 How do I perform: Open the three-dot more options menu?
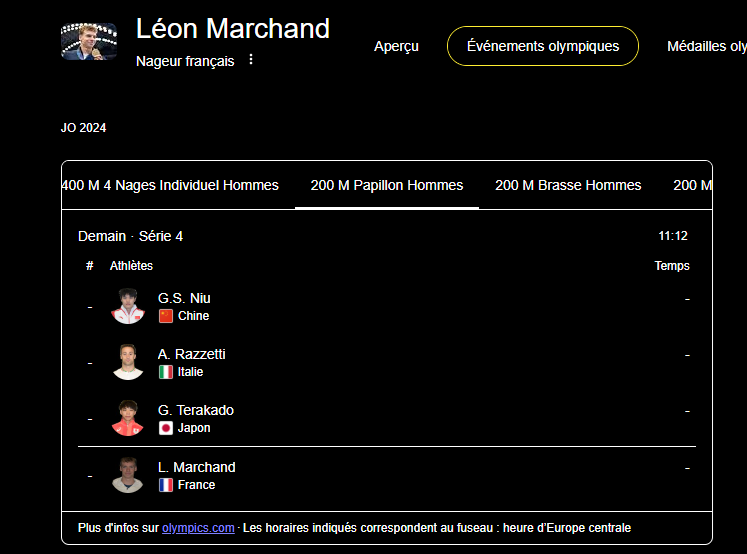[x=251, y=60]
